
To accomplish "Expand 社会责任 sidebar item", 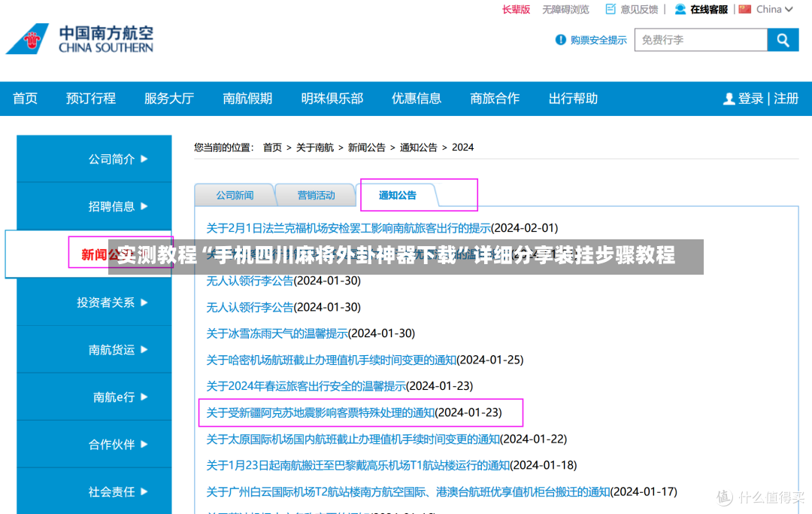I will pos(94,491).
